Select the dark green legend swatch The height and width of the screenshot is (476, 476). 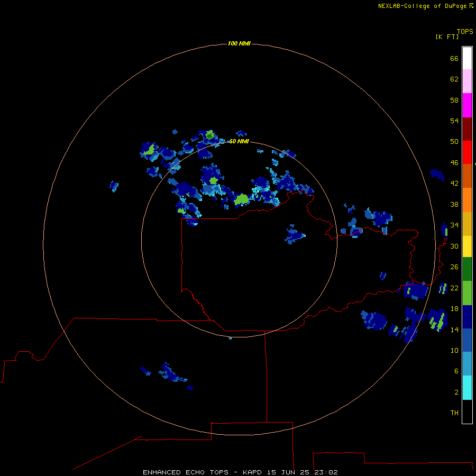467,269
